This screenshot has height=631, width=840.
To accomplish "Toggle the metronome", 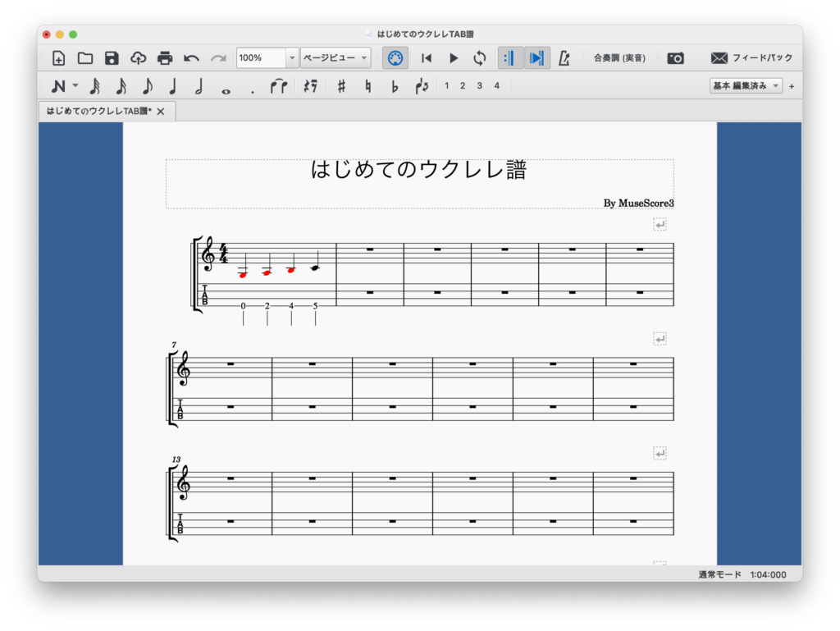I will pos(564,58).
